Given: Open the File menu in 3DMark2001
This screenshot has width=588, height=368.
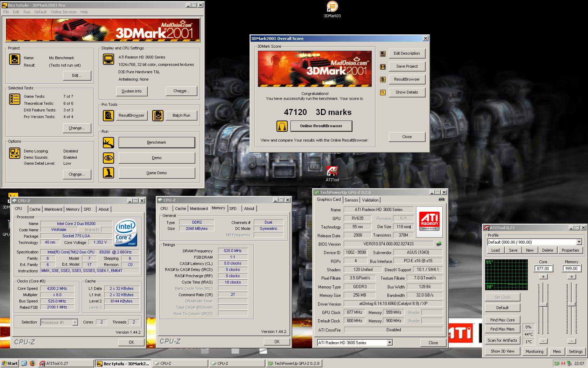Looking at the screenshot, I should point(6,12).
